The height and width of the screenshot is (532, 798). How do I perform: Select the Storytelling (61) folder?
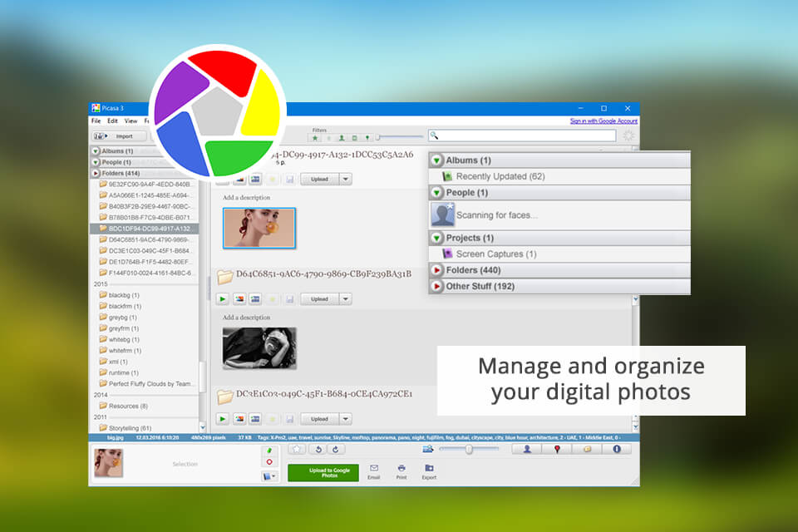tap(130, 428)
